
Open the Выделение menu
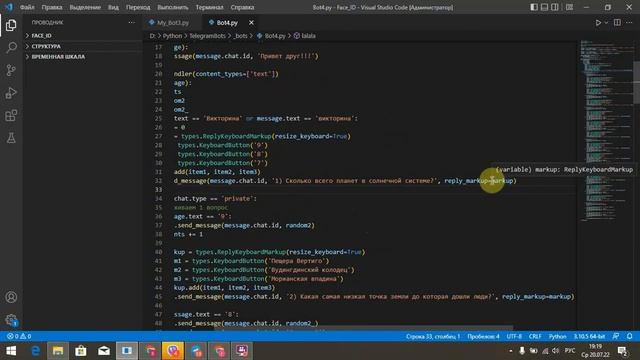pos(85,7)
